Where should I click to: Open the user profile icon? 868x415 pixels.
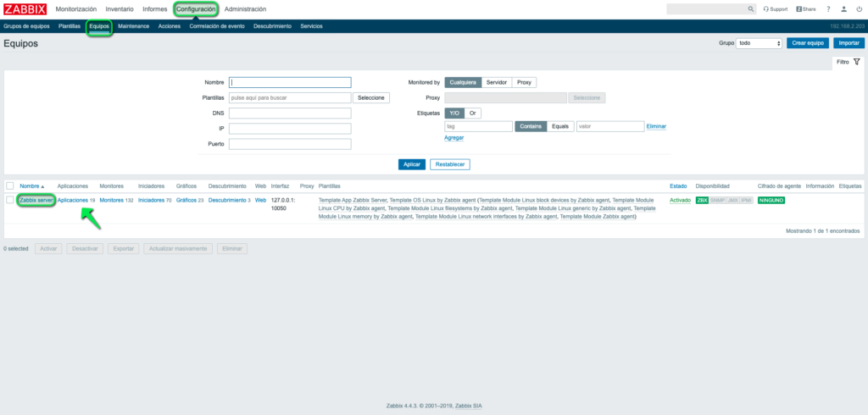point(843,9)
